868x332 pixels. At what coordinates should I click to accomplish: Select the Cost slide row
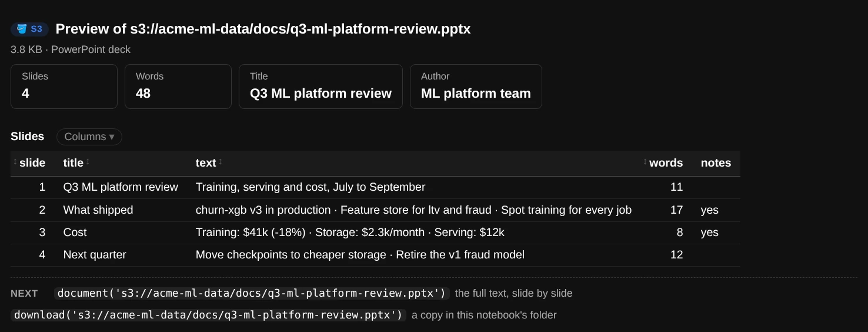(375, 233)
